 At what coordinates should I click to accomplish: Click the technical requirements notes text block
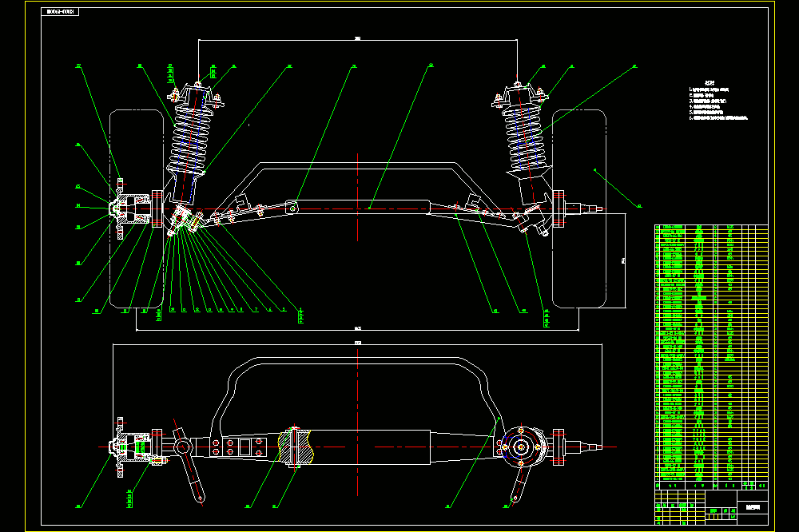[718, 101]
